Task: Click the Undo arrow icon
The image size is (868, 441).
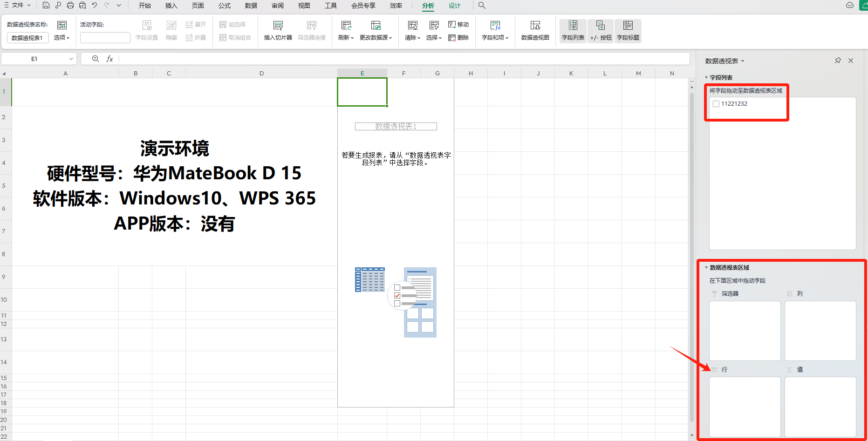Action: [95, 6]
